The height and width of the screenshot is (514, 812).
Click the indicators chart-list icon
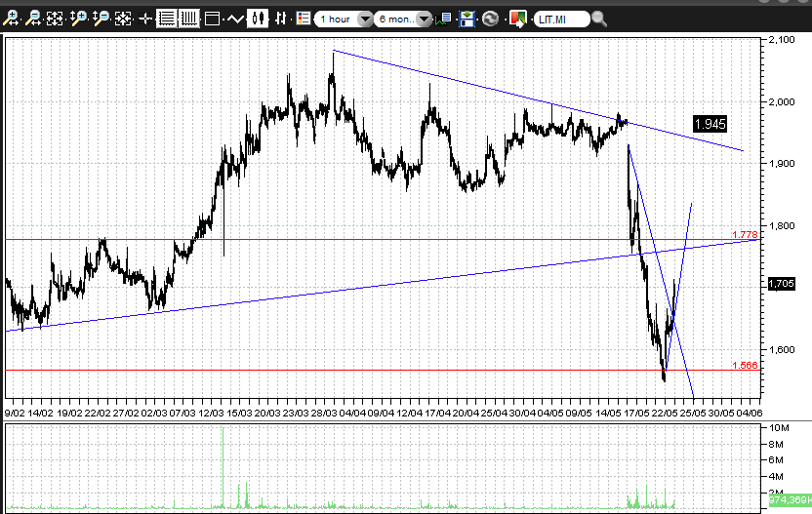click(x=444, y=20)
